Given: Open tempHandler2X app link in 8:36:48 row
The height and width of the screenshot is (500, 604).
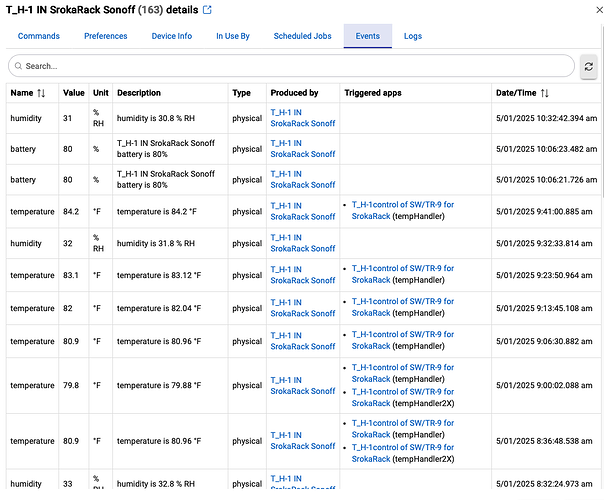Looking at the screenshot, I should pyautogui.click(x=403, y=453).
